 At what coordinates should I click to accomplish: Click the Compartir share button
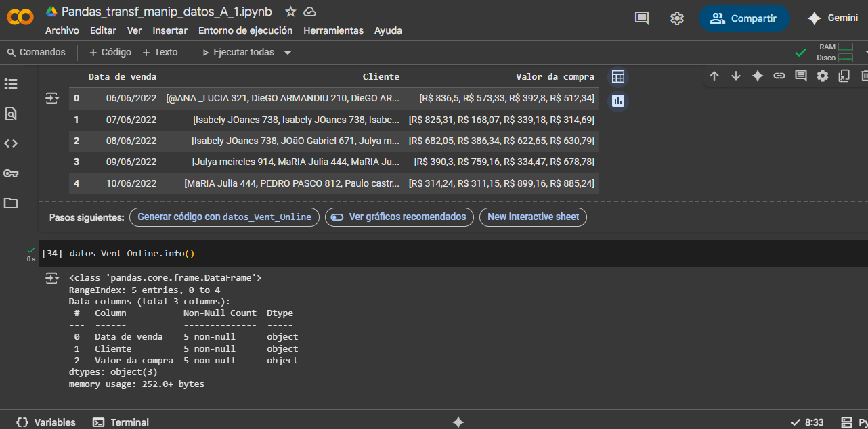pos(744,18)
